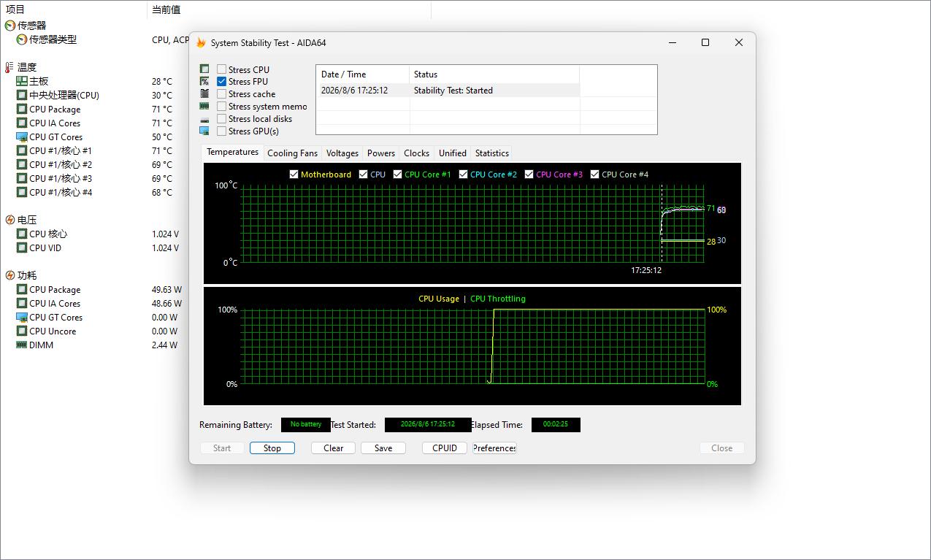This screenshot has width=931, height=560.
Task: Click the 传感器 sensor icon
Action: 10,26
